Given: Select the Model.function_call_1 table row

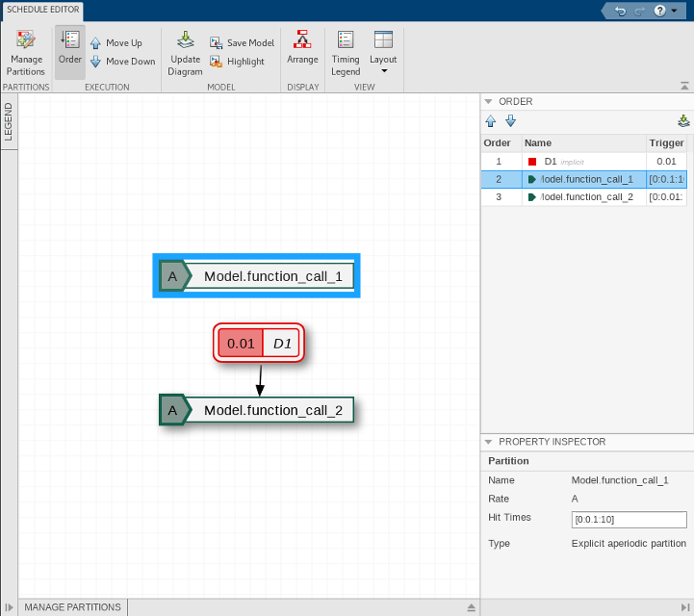Looking at the screenshot, I should (x=584, y=179).
